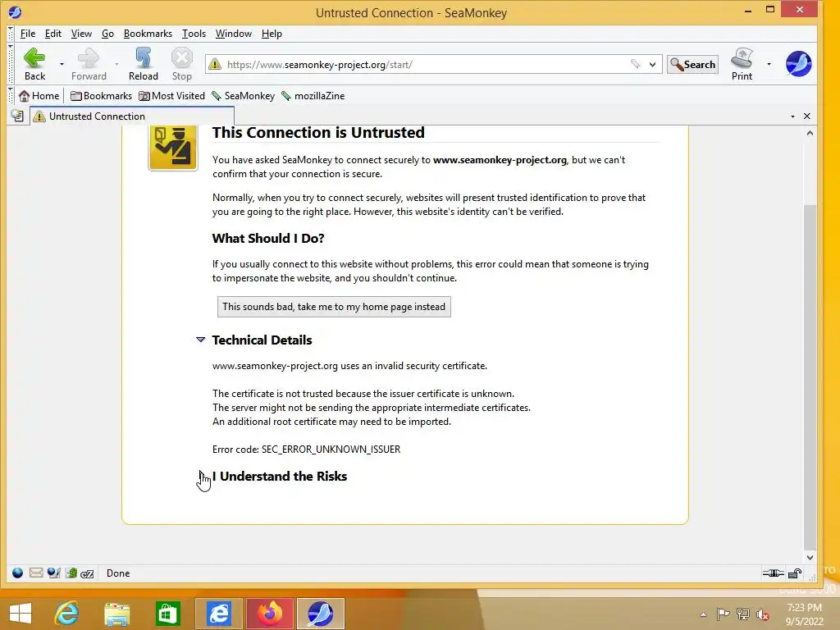Open the Print options dropdown arrow
840x630 pixels.
point(769,64)
